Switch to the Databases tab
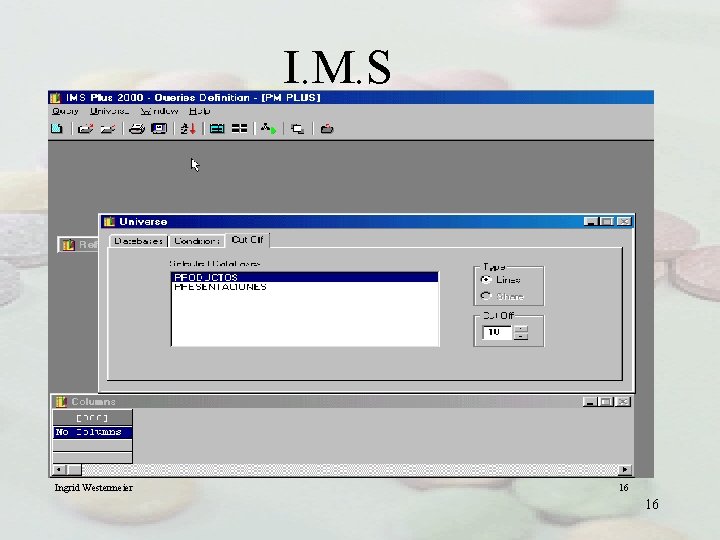720x540 pixels. pyautogui.click(x=138, y=241)
